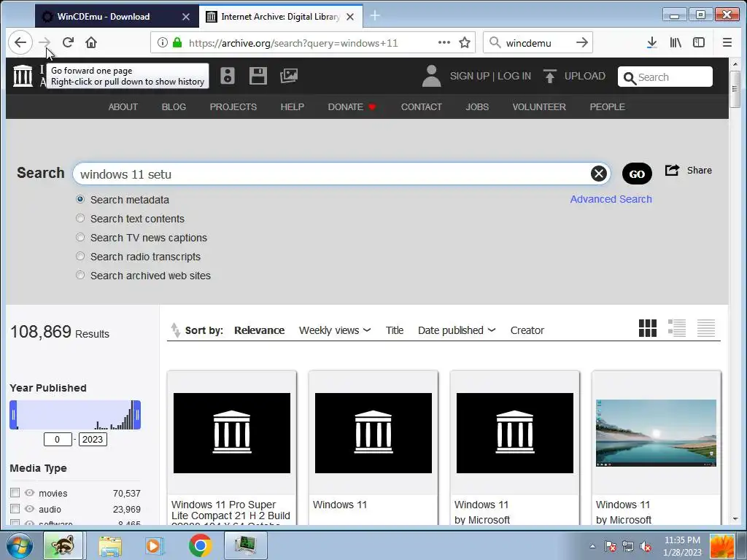Open a new browser tab
747x560 pixels.
[375, 16]
